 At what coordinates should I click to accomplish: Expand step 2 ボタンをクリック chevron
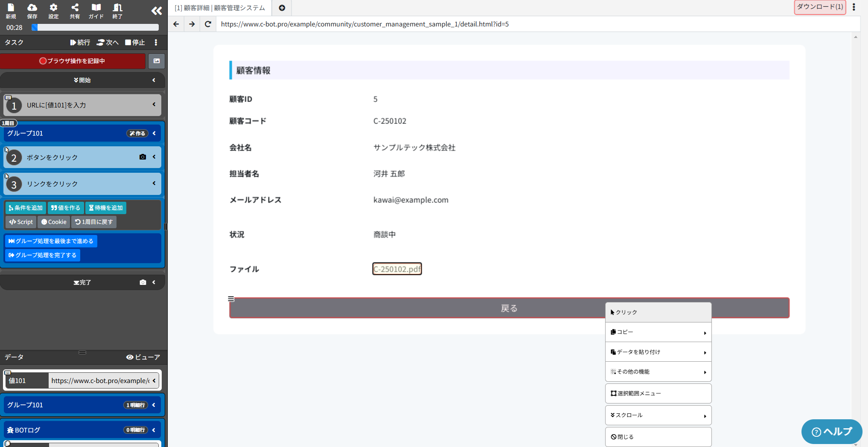coord(154,157)
